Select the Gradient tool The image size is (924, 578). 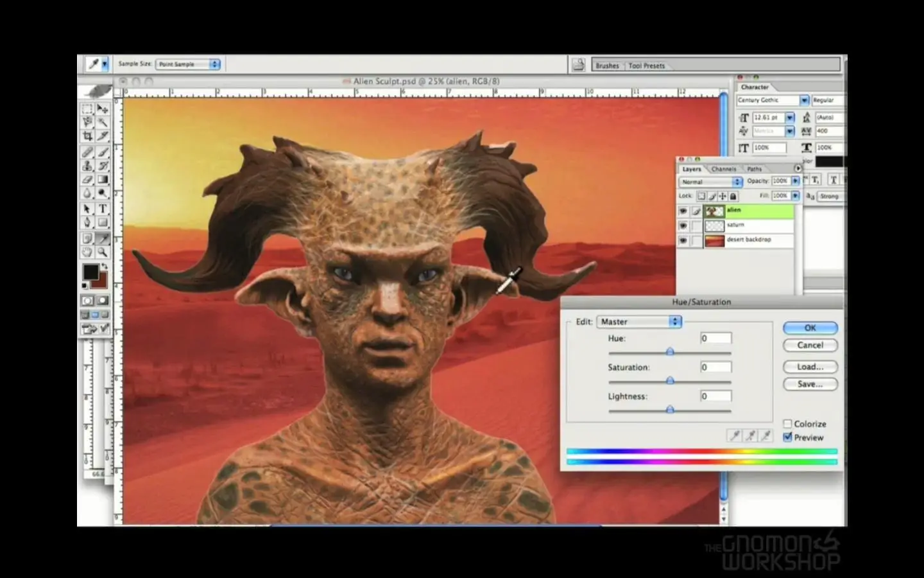click(103, 179)
